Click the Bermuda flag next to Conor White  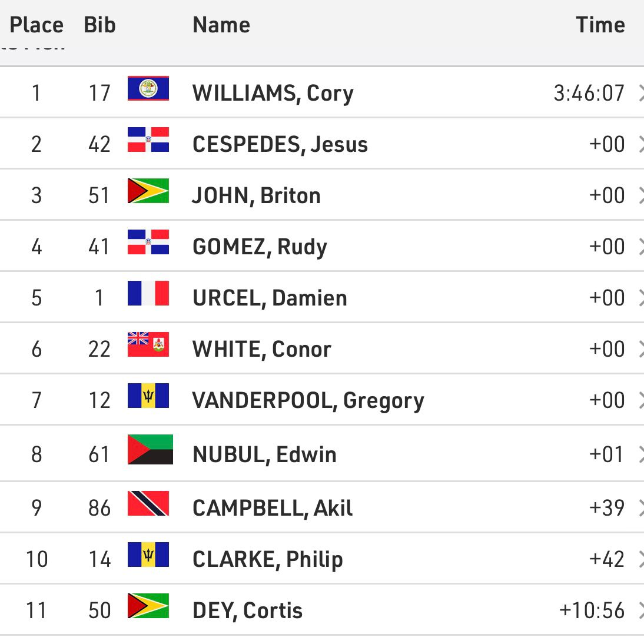click(x=148, y=344)
